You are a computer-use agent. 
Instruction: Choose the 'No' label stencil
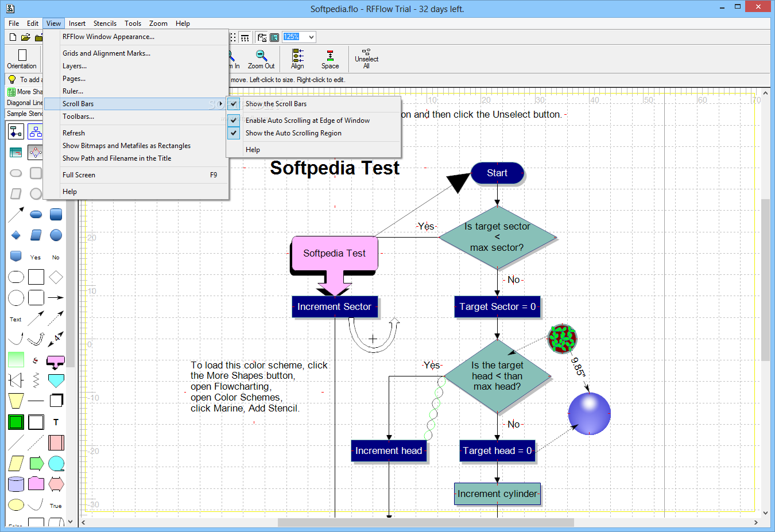pos(56,257)
